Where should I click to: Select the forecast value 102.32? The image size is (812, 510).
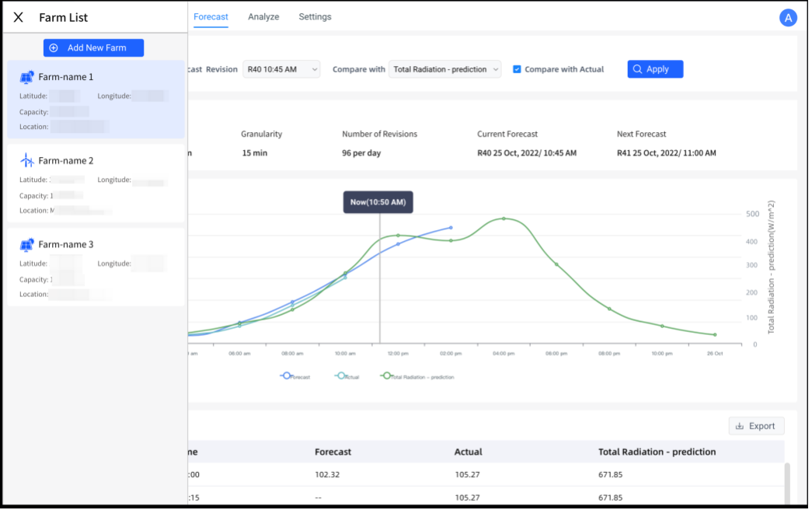click(327, 475)
